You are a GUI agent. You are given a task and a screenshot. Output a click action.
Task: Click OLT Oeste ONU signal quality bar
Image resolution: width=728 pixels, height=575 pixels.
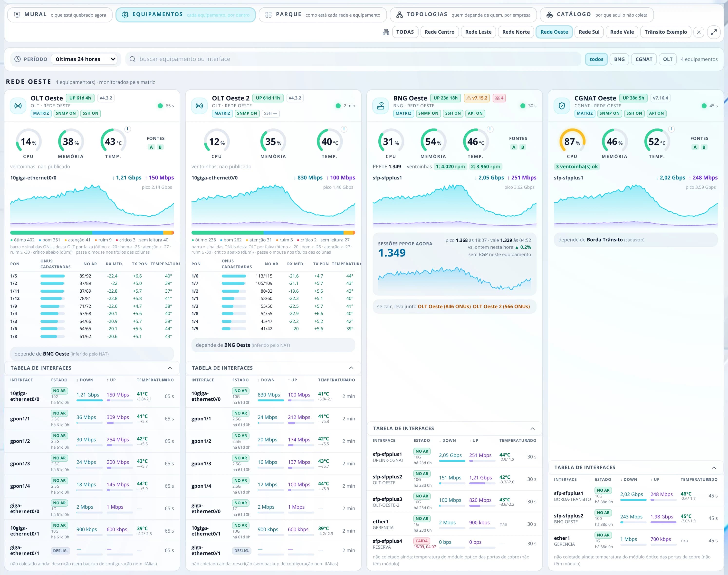coord(92,233)
